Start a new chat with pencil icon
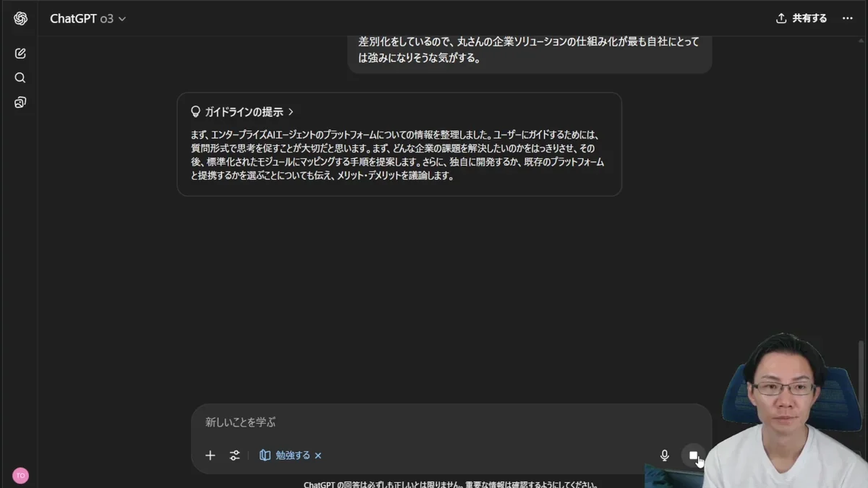868x488 pixels. point(20,53)
